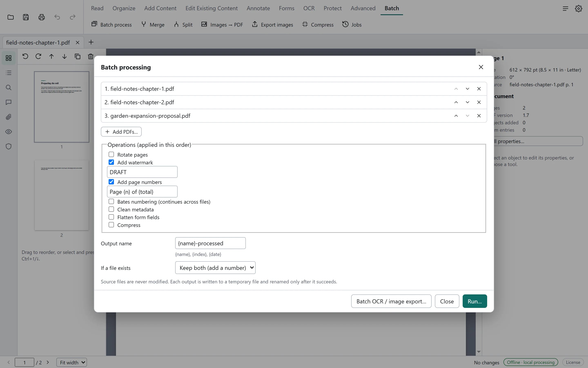Image resolution: width=588 pixels, height=368 pixels.
Task: Rotate page counterclockwise in thumbnail toolbar
Action: coord(25,56)
